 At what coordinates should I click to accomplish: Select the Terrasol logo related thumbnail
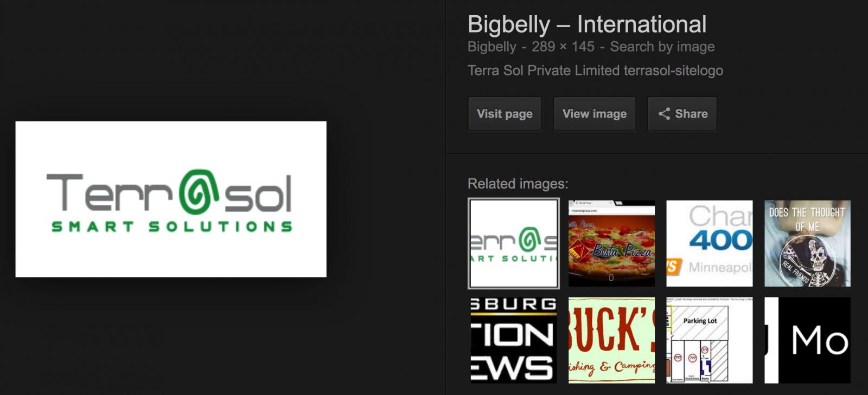(x=514, y=243)
